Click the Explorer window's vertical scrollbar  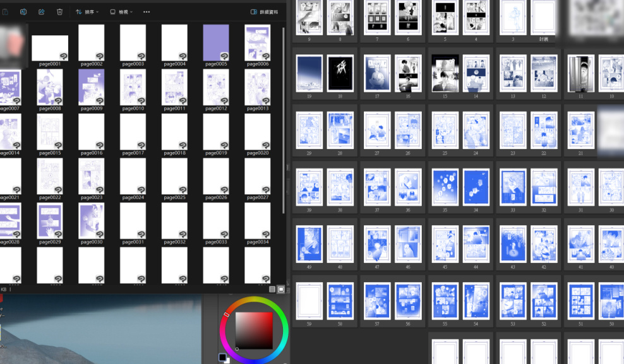[284, 119]
